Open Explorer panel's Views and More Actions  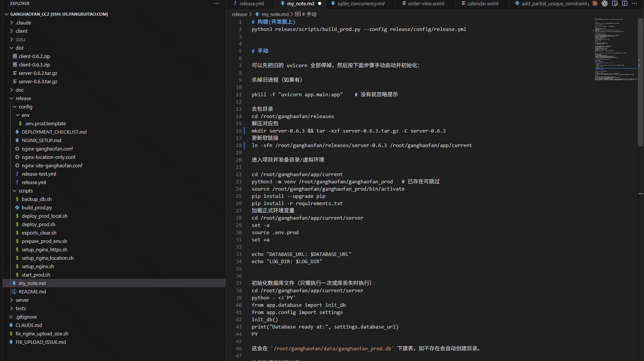coord(217,3)
